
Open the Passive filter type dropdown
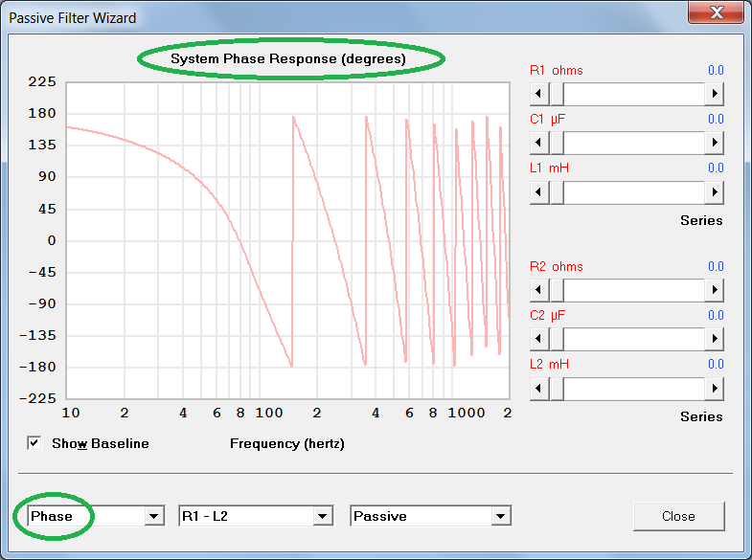pos(500,516)
